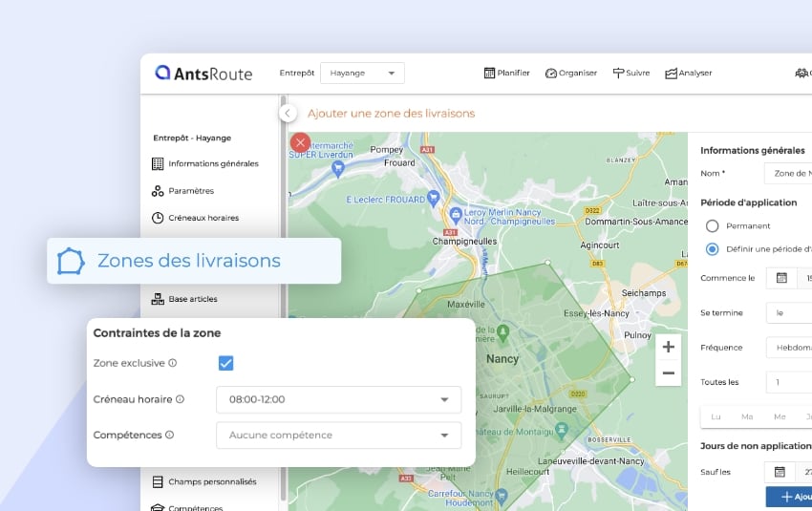
Task: Open the Sauf les calendar icon
Action: click(x=780, y=472)
